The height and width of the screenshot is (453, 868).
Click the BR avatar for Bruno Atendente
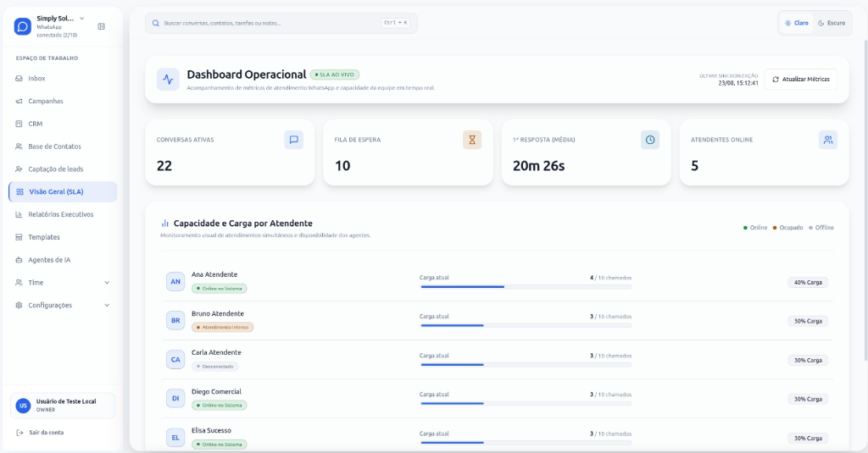[175, 320]
